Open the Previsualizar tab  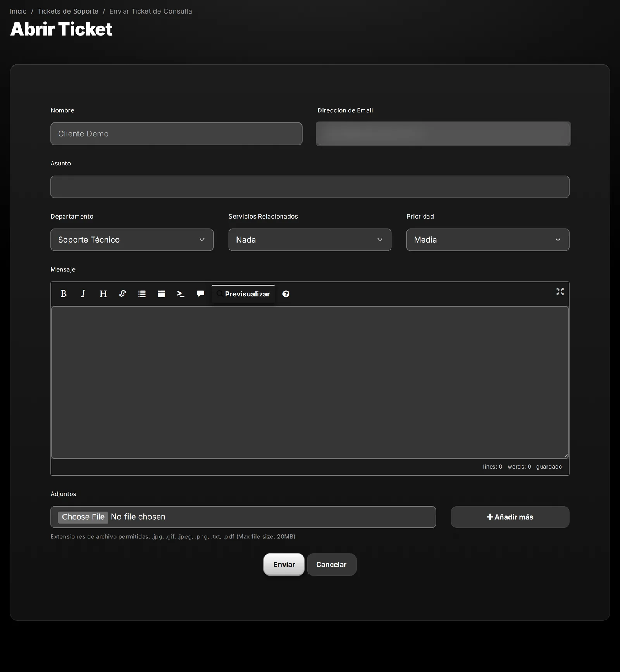tap(243, 294)
